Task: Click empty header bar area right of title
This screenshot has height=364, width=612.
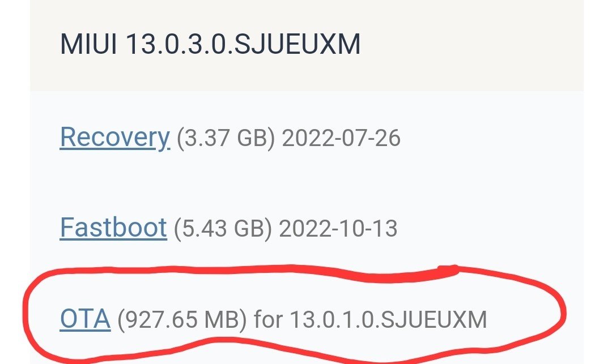Action: click(x=470, y=45)
